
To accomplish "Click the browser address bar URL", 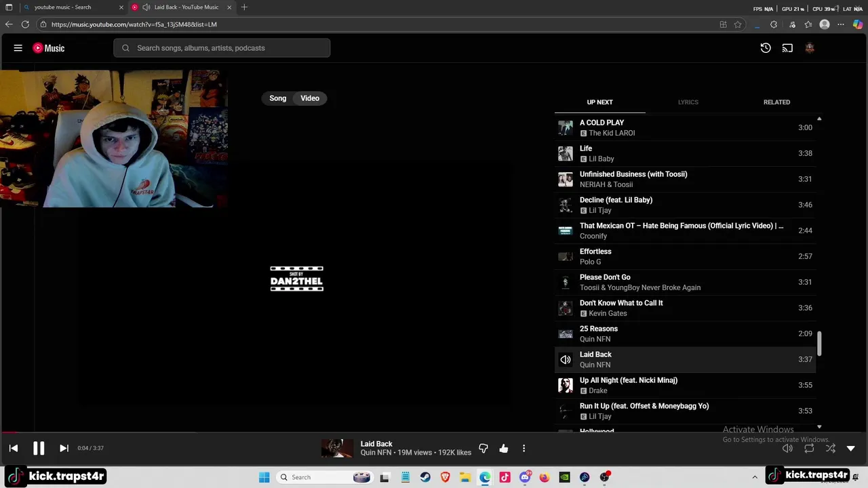I will pyautogui.click(x=134, y=24).
